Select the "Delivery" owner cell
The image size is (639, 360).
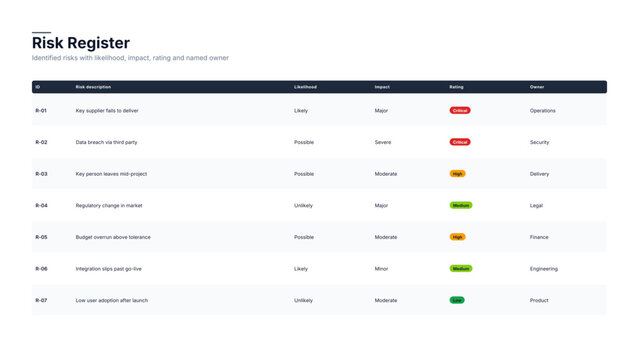pyautogui.click(x=540, y=174)
